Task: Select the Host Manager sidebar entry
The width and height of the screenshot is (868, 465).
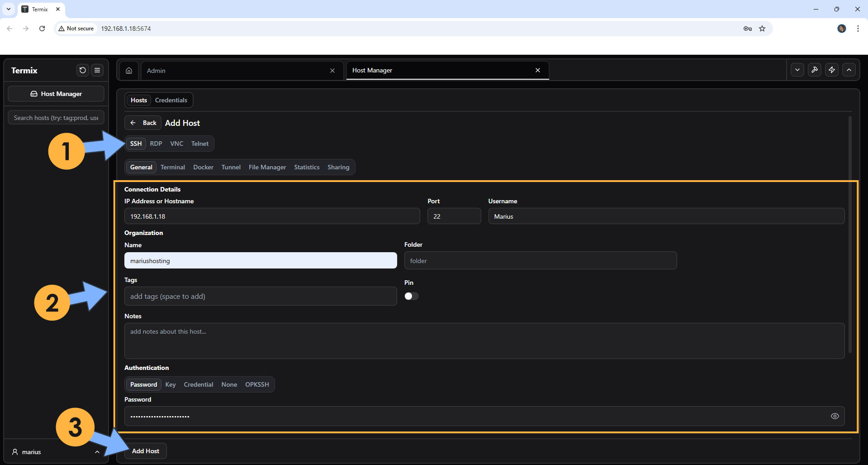Action: (x=56, y=94)
